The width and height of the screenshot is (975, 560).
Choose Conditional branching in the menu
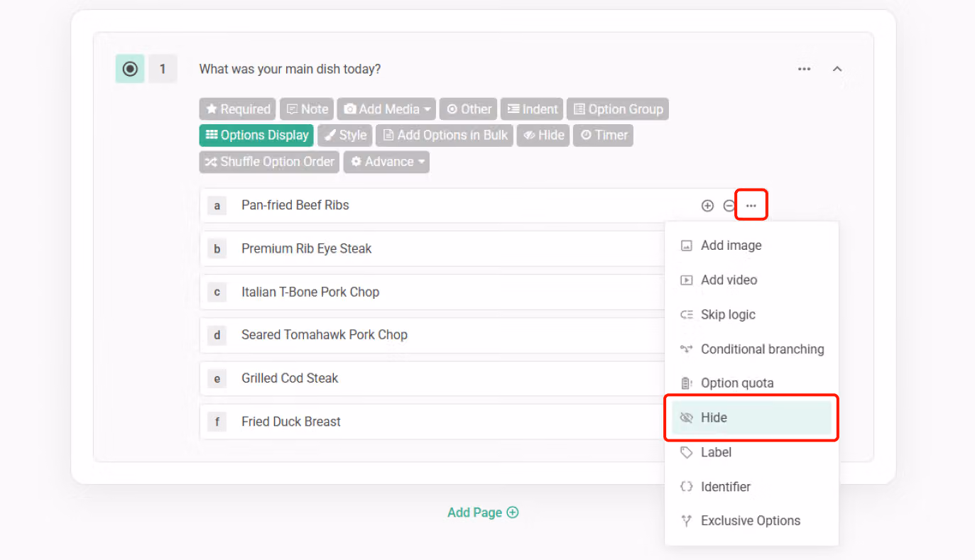(x=751, y=349)
